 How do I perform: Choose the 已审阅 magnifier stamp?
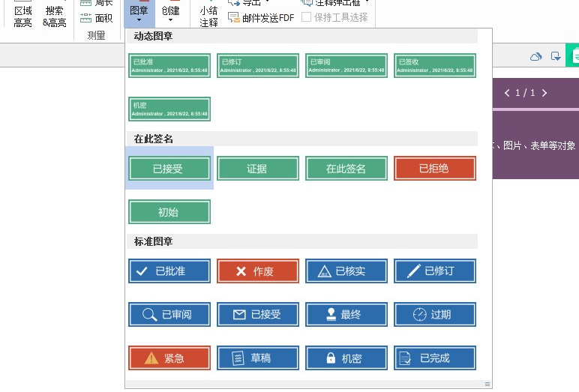point(169,315)
